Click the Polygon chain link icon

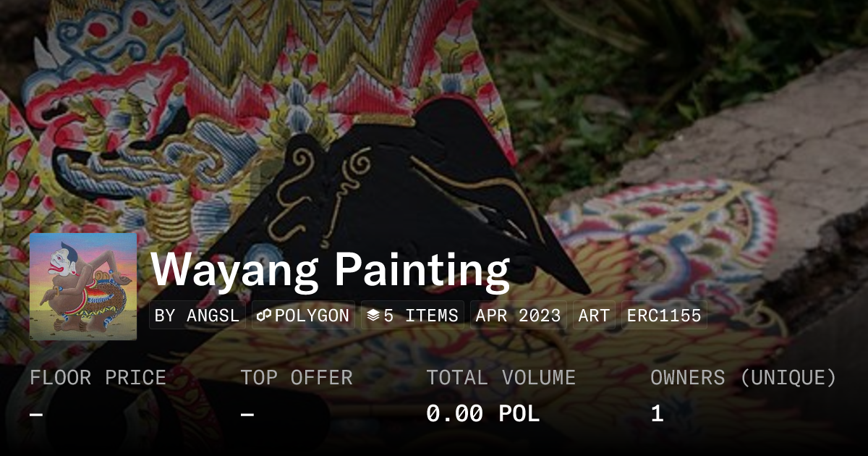pyautogui.click(x=264, y=316)
